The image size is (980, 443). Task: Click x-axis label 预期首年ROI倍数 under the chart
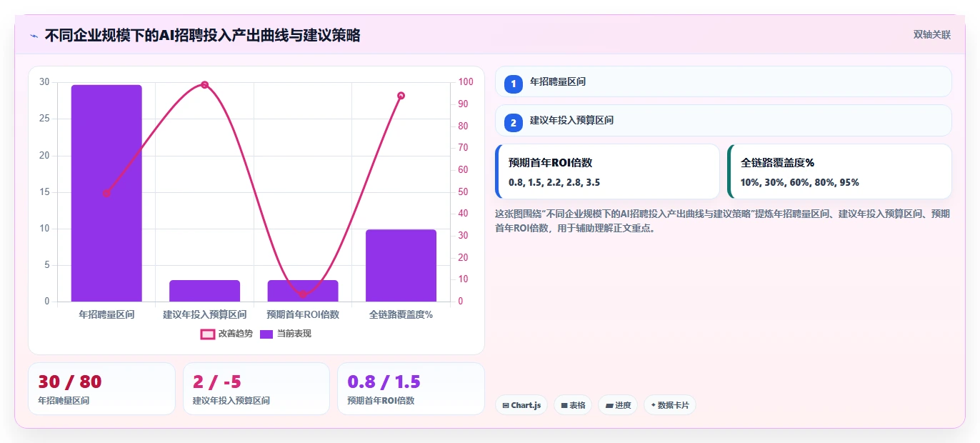(303, 314)
